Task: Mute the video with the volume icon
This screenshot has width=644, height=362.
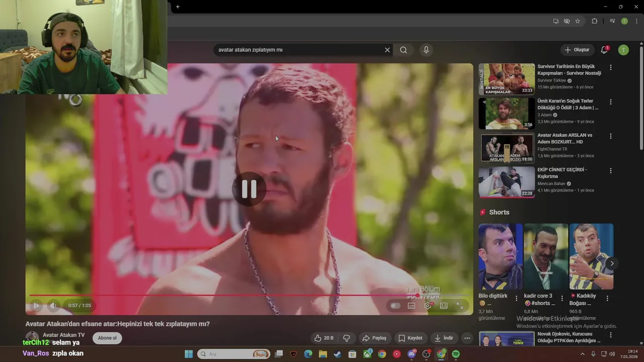Action: 53,305
